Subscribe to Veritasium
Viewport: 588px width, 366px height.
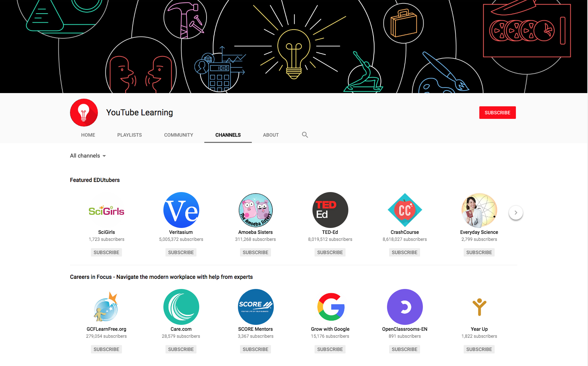click(x=181, y=252)
